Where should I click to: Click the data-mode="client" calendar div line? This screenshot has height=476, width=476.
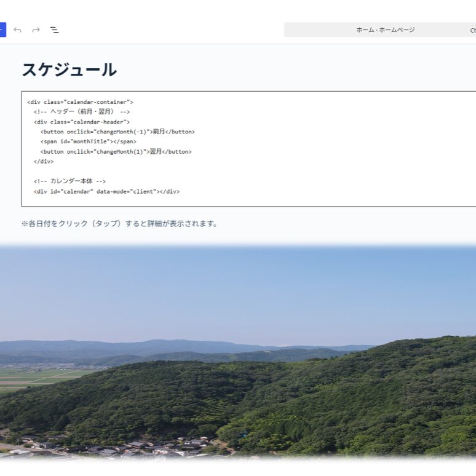tap(106, 191)
